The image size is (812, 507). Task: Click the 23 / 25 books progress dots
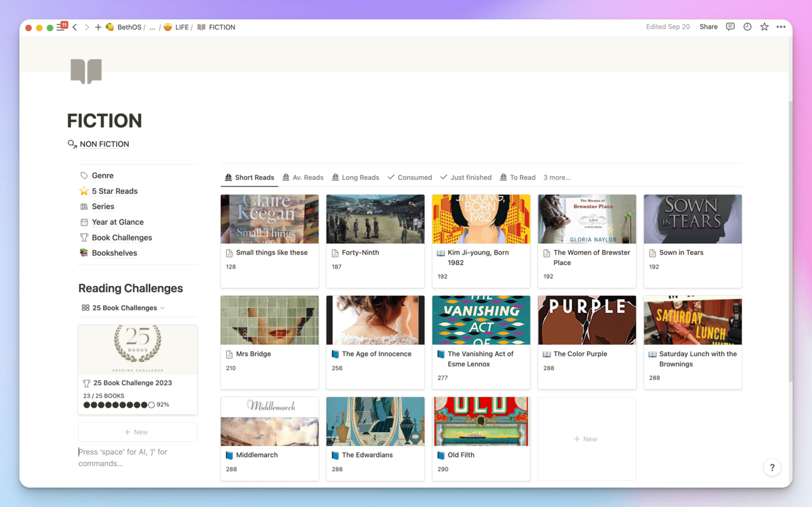119,405
